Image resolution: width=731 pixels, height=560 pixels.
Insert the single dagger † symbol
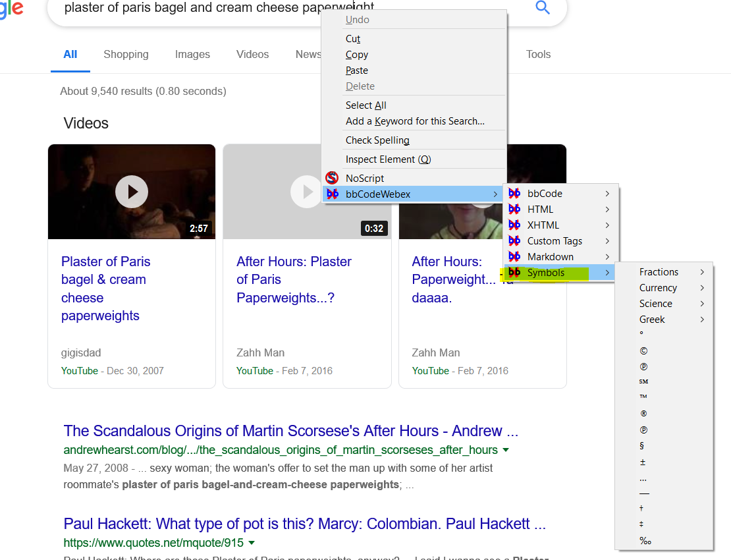click(x=641, y=508)
